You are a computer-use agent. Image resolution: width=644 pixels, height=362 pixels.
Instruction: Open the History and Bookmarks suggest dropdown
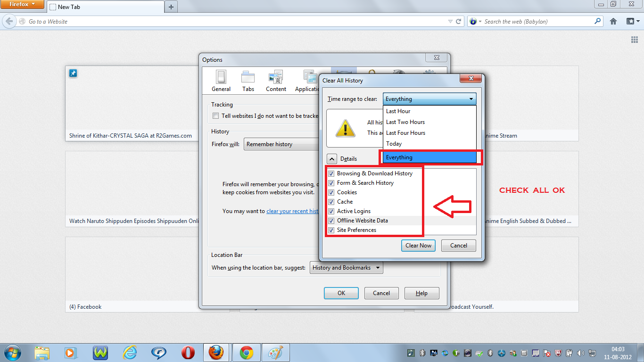(x=347, y=268)
